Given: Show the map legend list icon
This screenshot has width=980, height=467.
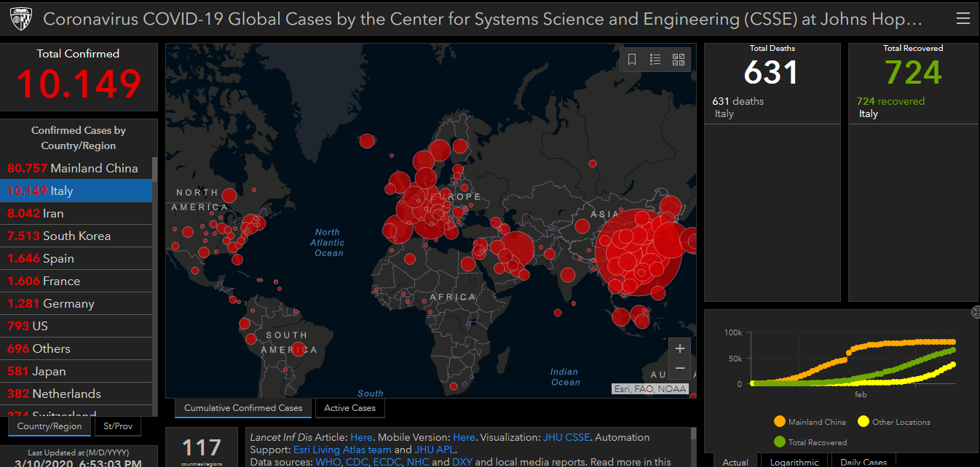Looking at the screenshot, I should (x=655, y=60).
